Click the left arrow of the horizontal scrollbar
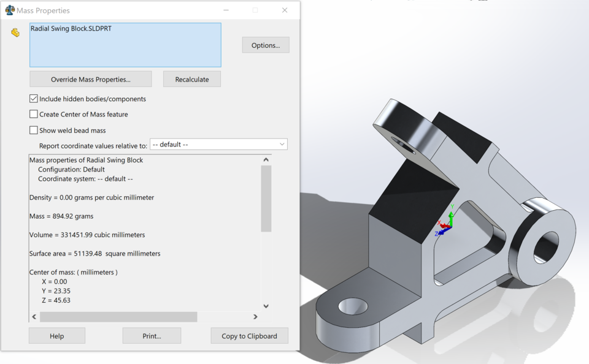The image size is (589, 364). click(33, 317)
